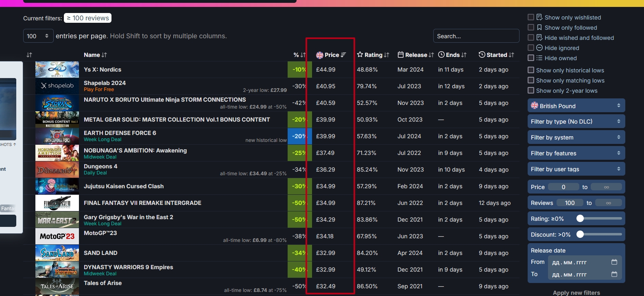Open Filter by system dropdown

tap(576, 137)
